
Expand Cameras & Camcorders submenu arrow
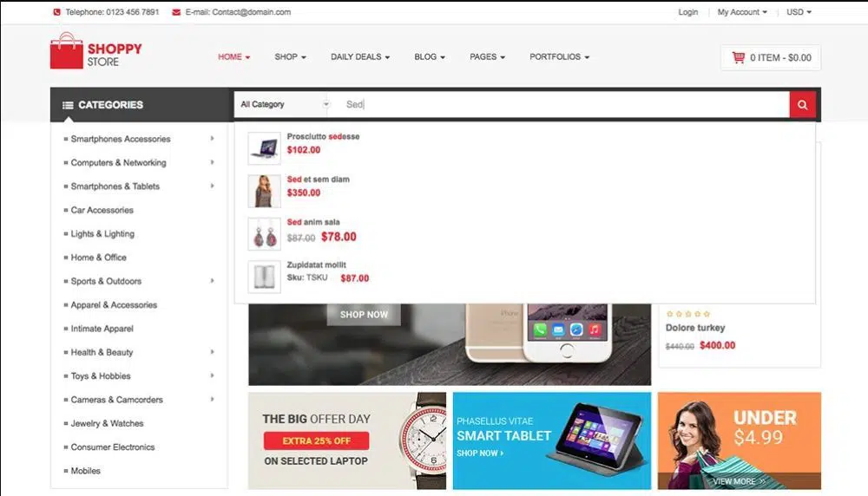(213, 400)
